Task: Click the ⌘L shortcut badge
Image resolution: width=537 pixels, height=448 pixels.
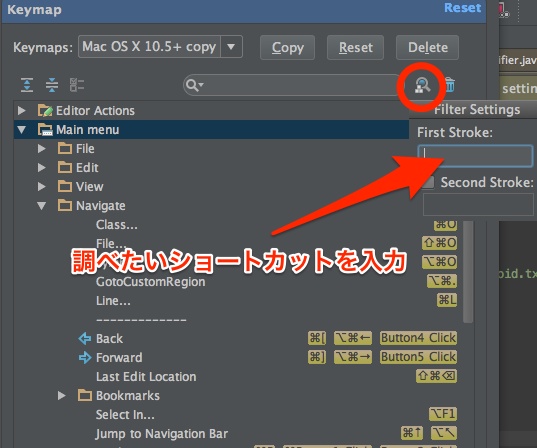Action: tap(447, 300)
